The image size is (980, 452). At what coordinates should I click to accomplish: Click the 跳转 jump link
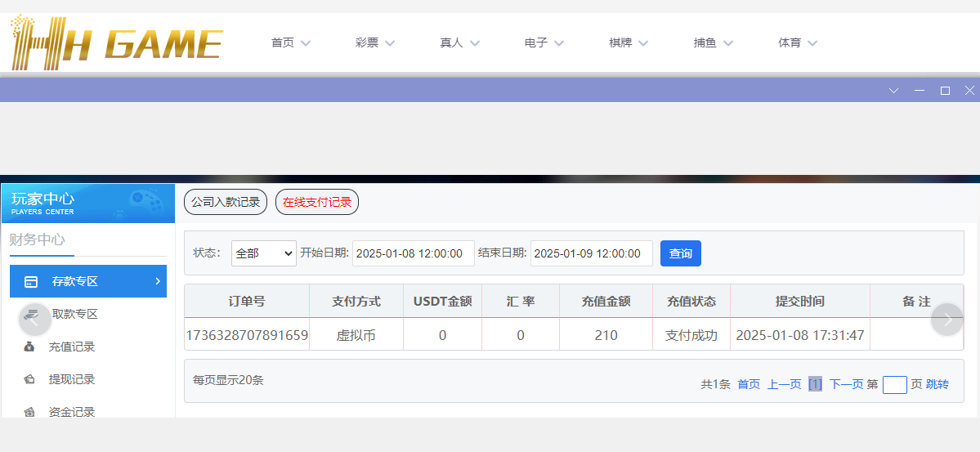click(937, 384)
